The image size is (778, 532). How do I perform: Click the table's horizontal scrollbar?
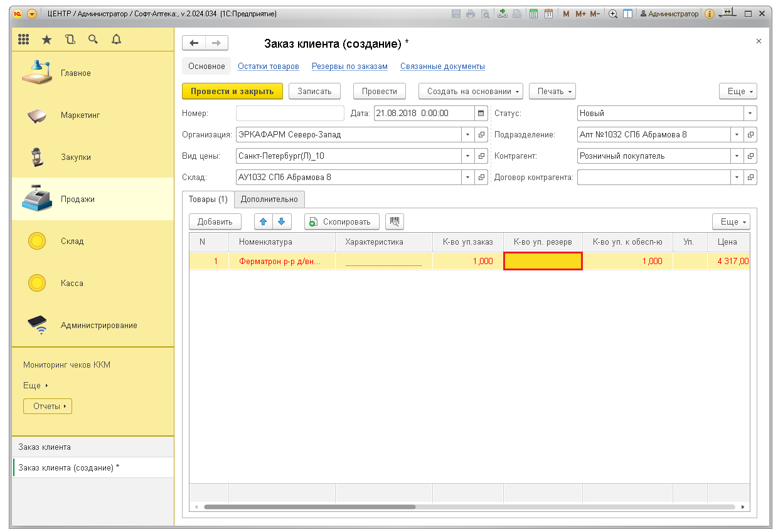(310, 507)
